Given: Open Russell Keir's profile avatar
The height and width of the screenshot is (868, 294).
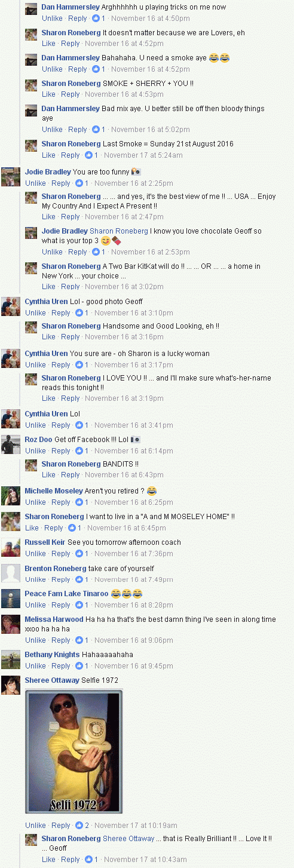Looking at the screenshot, I should [x=10, y=547].
